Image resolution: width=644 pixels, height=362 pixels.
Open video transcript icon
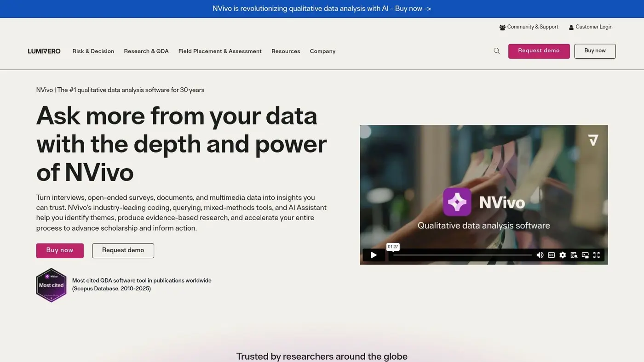tap(574, 255)
